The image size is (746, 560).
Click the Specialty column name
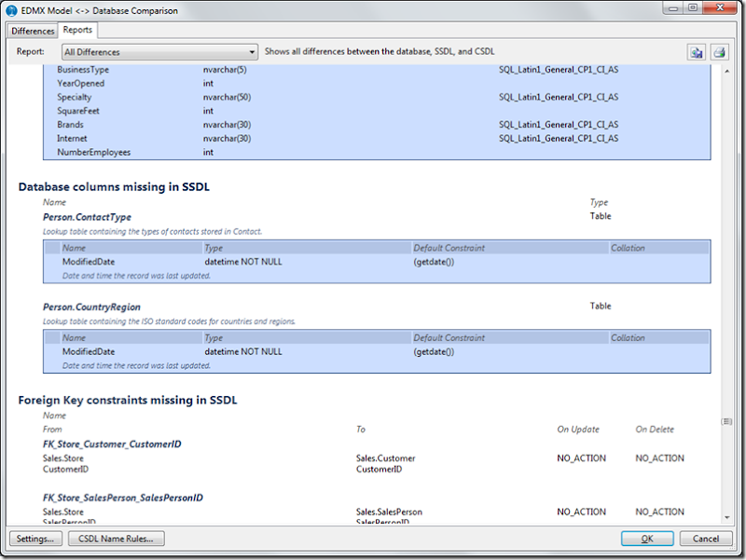click(x=75, y=97)
